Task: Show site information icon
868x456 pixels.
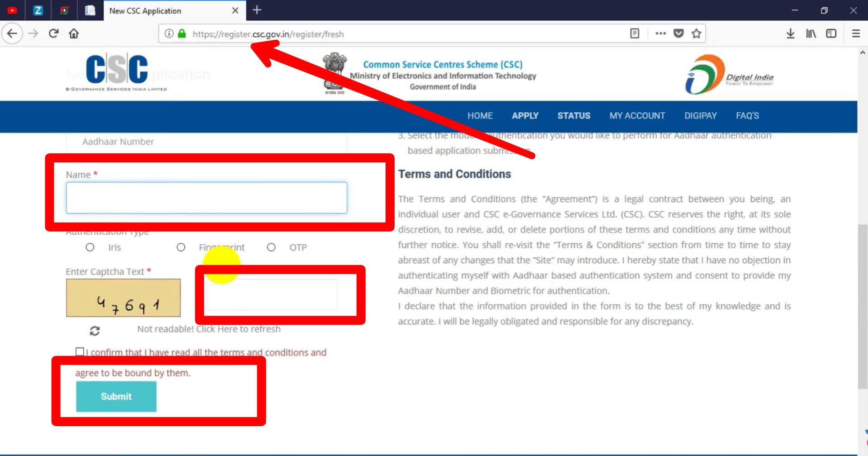Action: [x=169, y=33]
